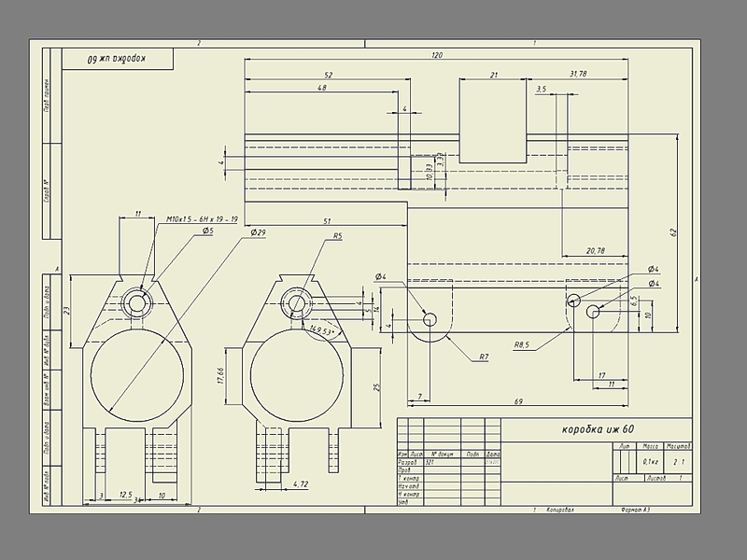Viewport: 747px width, 560px height.
Task: Click the 'Инв № подл' side field
Action: click(46, 486)
